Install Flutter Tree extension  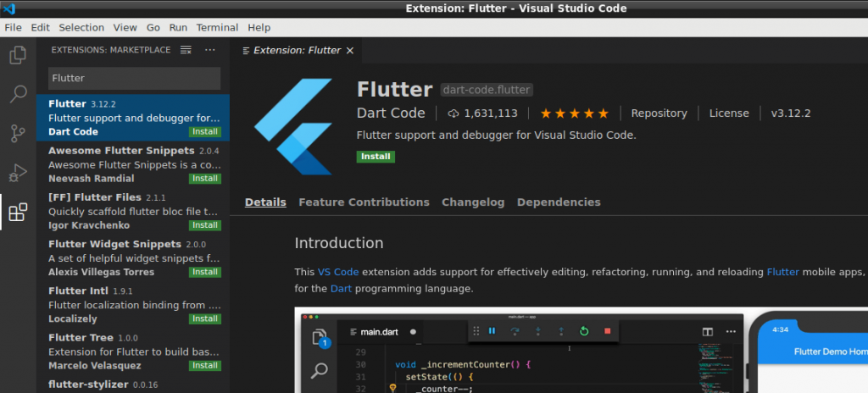click(x=205, y=366)
